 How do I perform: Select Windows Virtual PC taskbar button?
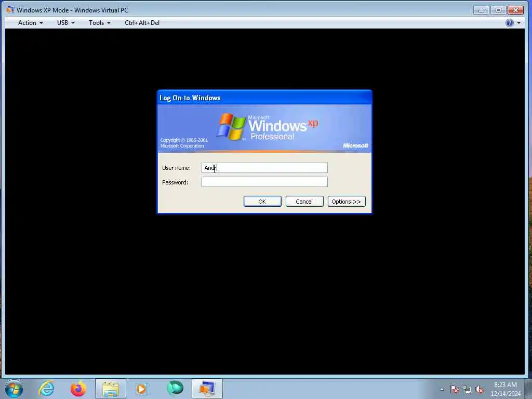(x=207, y=389)
